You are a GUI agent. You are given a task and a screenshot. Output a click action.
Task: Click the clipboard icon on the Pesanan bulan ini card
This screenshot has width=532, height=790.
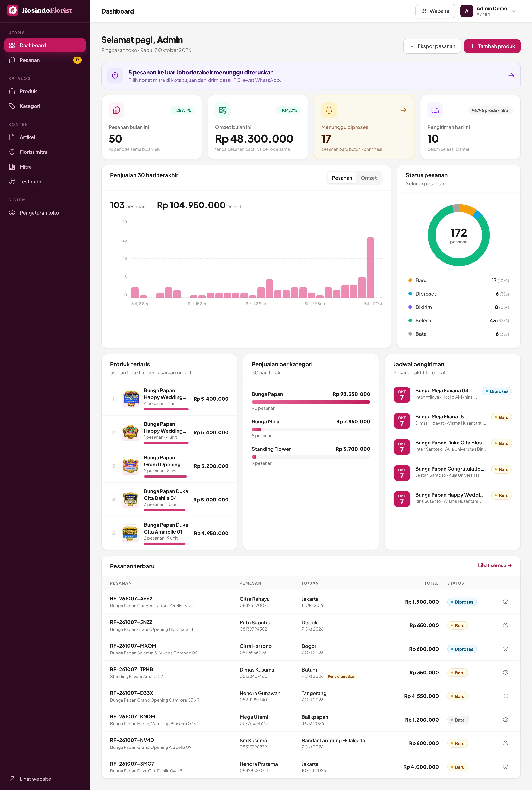click(116, 110)
